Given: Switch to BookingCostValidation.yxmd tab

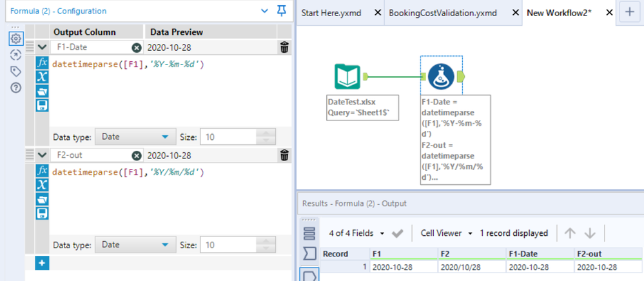Looking at the screenshot, I should coord(443,13).
